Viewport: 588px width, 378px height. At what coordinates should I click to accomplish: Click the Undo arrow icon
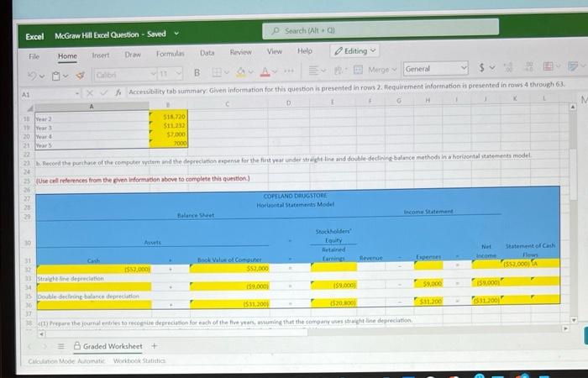(33, 76)
